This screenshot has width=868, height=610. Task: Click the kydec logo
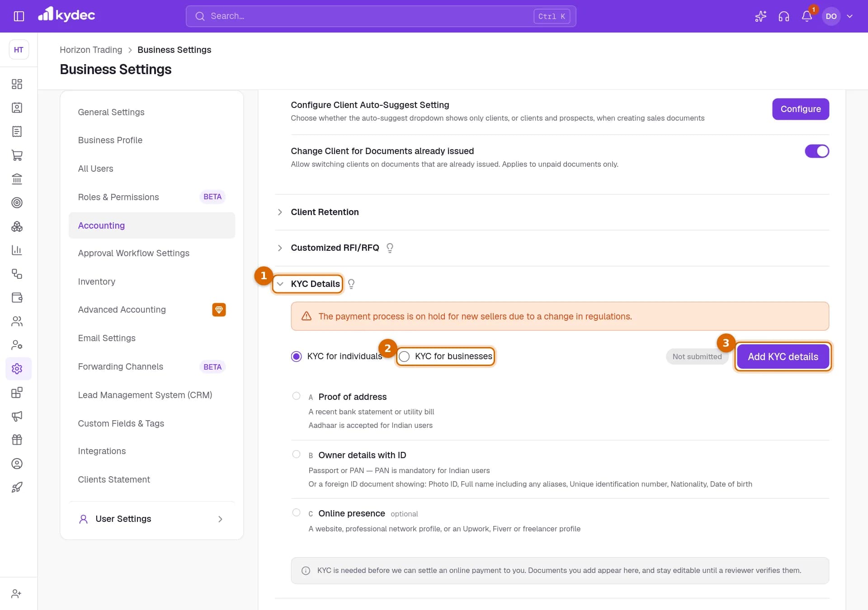pyautogui.click(x=66, y=15)
